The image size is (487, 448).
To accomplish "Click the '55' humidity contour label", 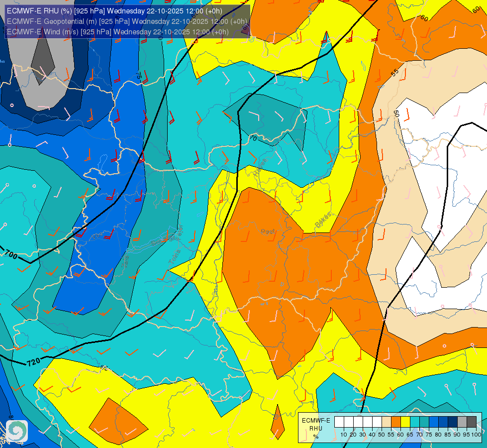I will coord(394,73).
